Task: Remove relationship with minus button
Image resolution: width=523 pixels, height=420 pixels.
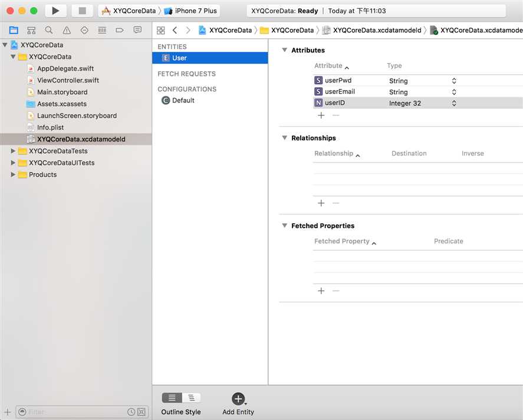Action: (336, 203)
